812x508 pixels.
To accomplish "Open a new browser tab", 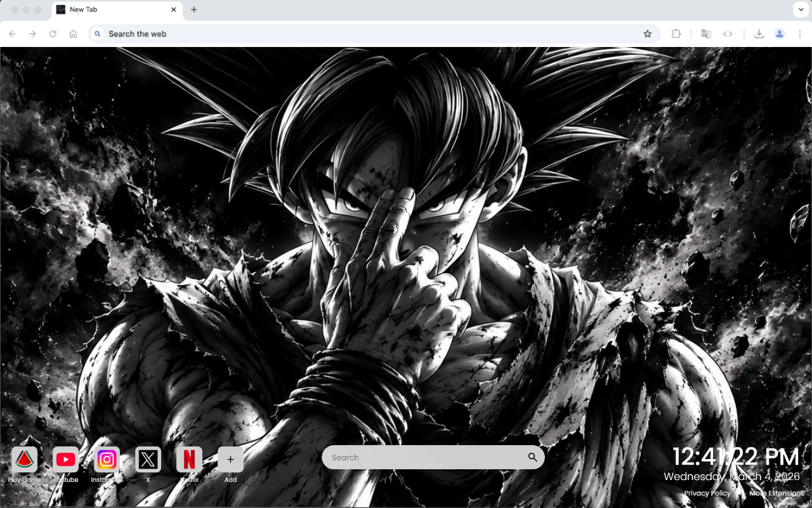I will click(x=194, y=10).
